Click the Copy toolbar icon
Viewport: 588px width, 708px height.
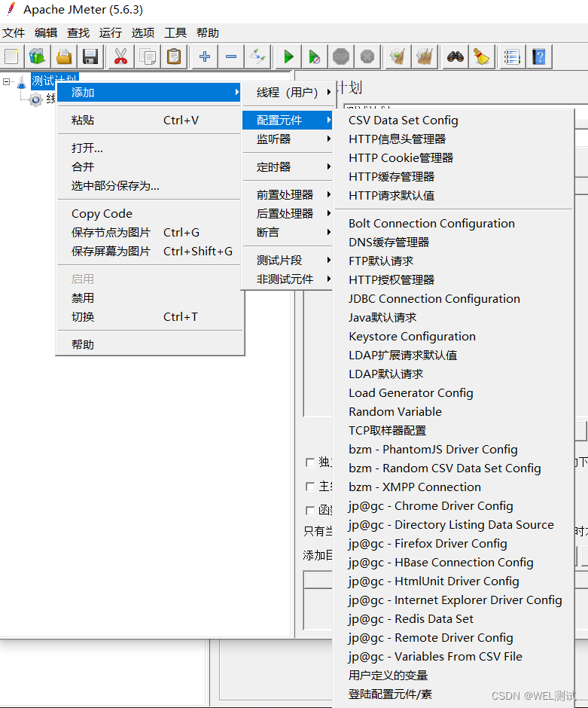147,56
